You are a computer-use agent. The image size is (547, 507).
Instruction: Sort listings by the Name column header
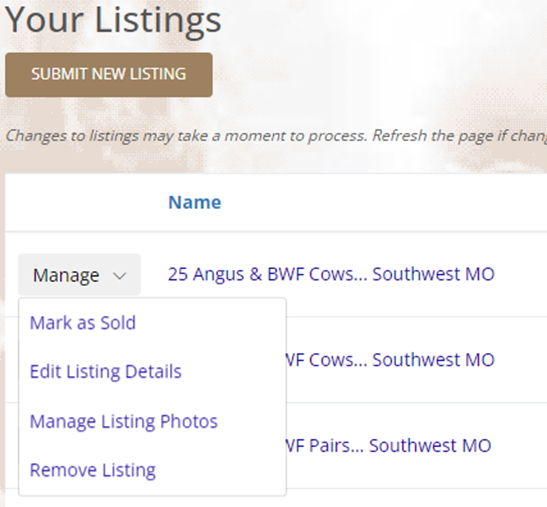(x=195, y=202)
